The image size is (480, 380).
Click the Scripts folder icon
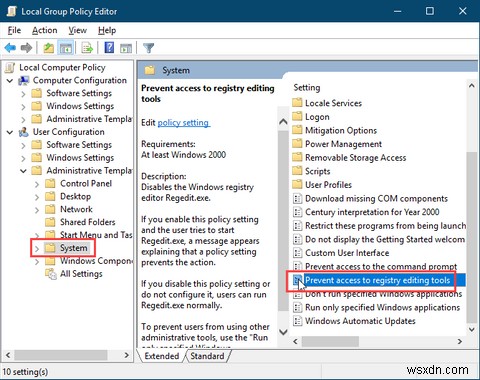pyautogui.click(x=297, y=171)
